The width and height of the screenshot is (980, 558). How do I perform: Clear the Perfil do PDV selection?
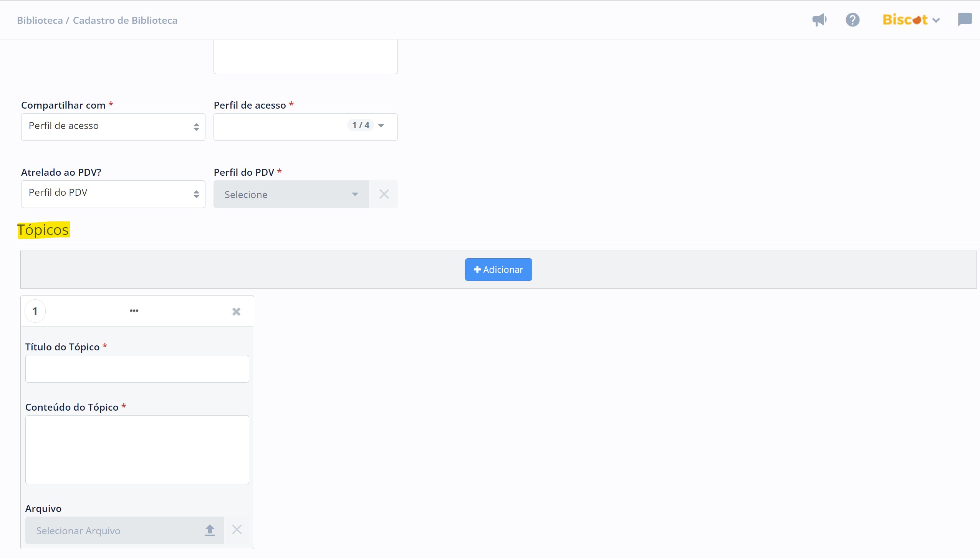coord(384,194)
